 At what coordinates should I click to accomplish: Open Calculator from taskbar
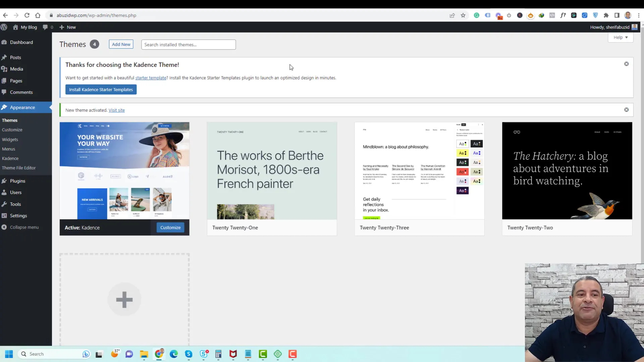pos(218,354)
